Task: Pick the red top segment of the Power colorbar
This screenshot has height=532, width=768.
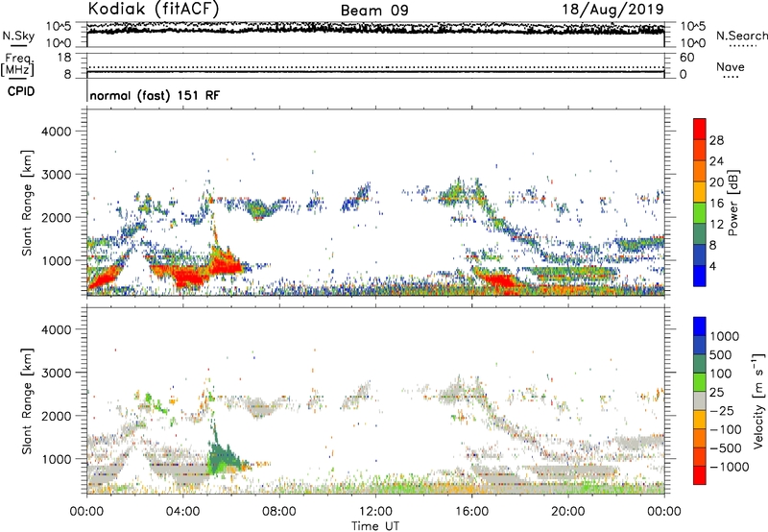Action: [700, 129]
